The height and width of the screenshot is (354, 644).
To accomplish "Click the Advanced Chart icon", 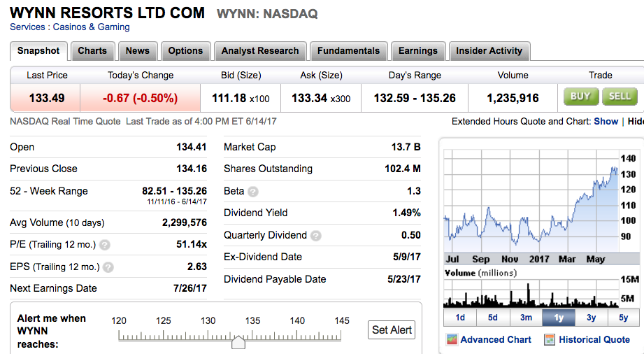I will (452, 339).
